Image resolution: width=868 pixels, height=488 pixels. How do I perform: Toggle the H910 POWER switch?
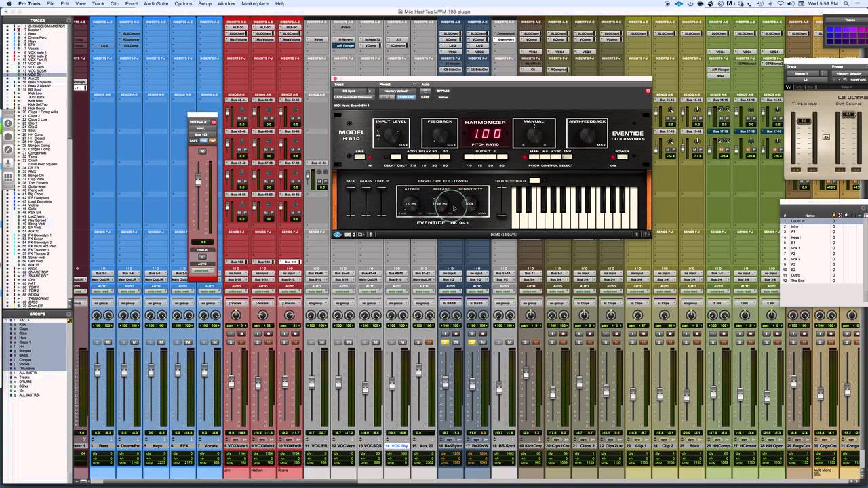click(623, 157)
